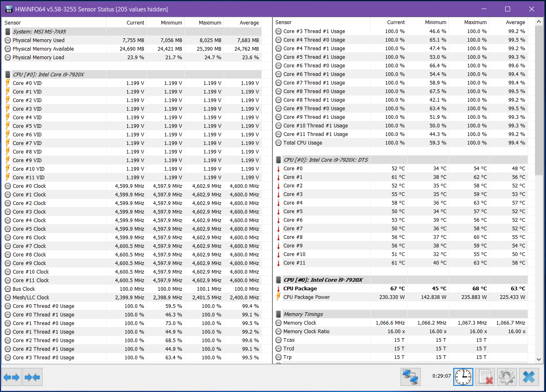The image size is (546, 392).
Task: Click the 7,755 MB memory used value
Action: point(133,40)
